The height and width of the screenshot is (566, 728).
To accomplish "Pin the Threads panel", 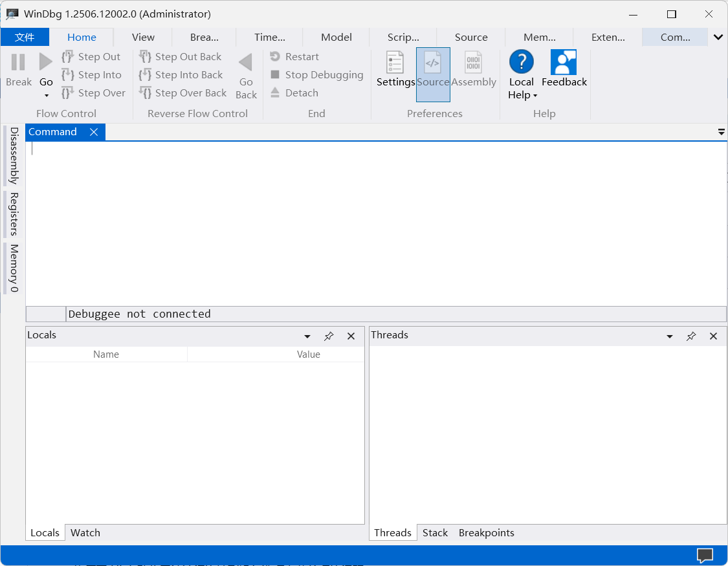I will pyautogui.click(x=691, y=336).
